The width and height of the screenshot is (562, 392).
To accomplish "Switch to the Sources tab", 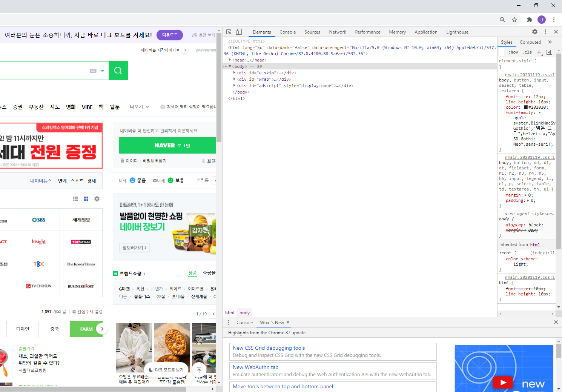I will click(312, 32).
